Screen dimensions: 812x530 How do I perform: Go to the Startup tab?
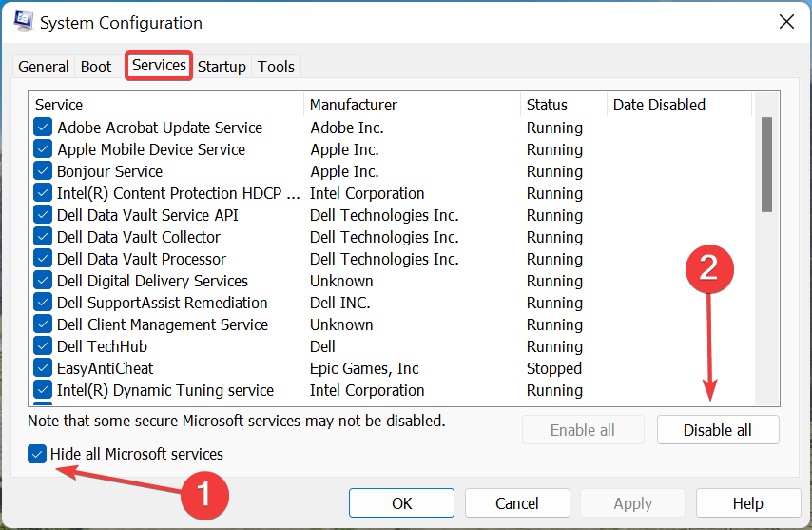(222, 67)
